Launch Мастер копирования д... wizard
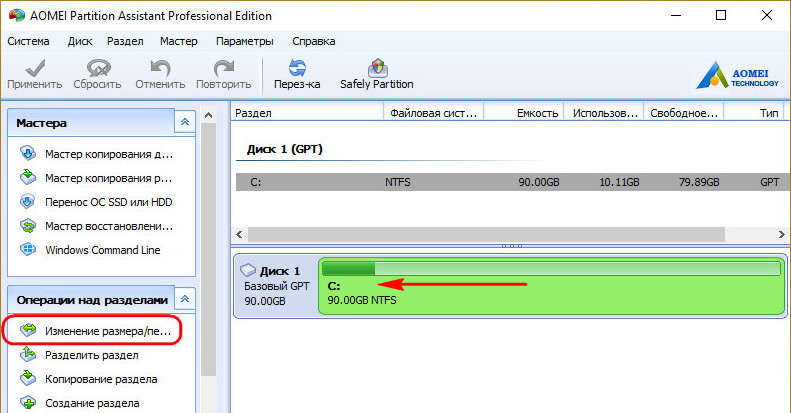 109,154
